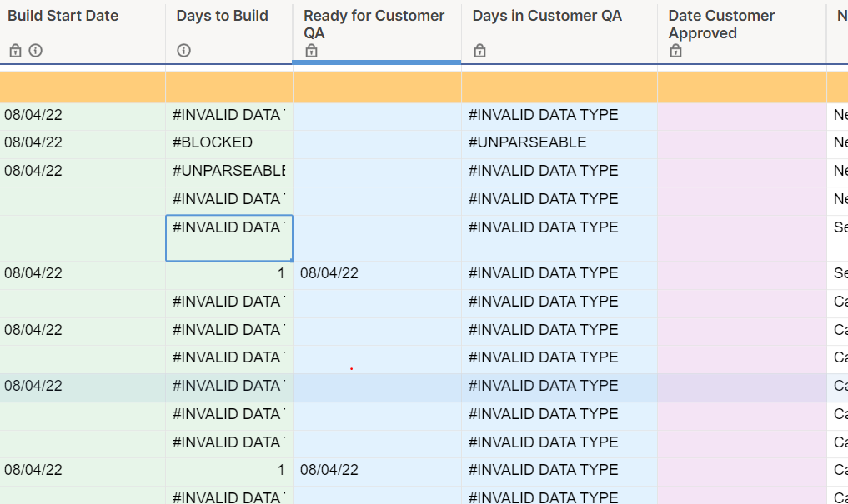Viewport: 848px width, 504px height.
Task: Click the truncated Ne cell in the rightmost column
Action: pyautogui.click(x=839, y=114)
